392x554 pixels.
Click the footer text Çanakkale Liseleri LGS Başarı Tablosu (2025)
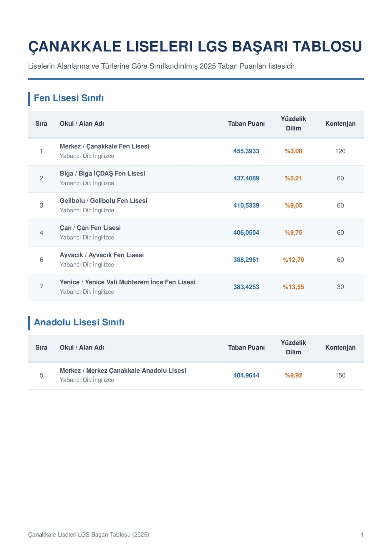pyautogui.click(x=89, y=535)
